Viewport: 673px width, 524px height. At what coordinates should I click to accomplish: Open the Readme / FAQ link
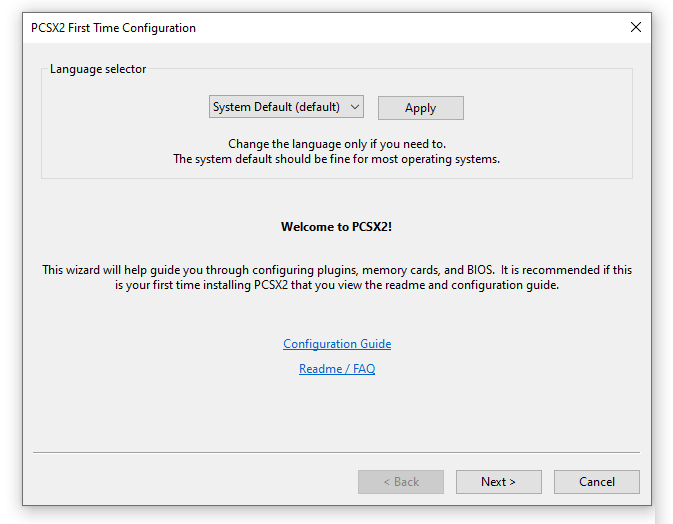[337, 369]
